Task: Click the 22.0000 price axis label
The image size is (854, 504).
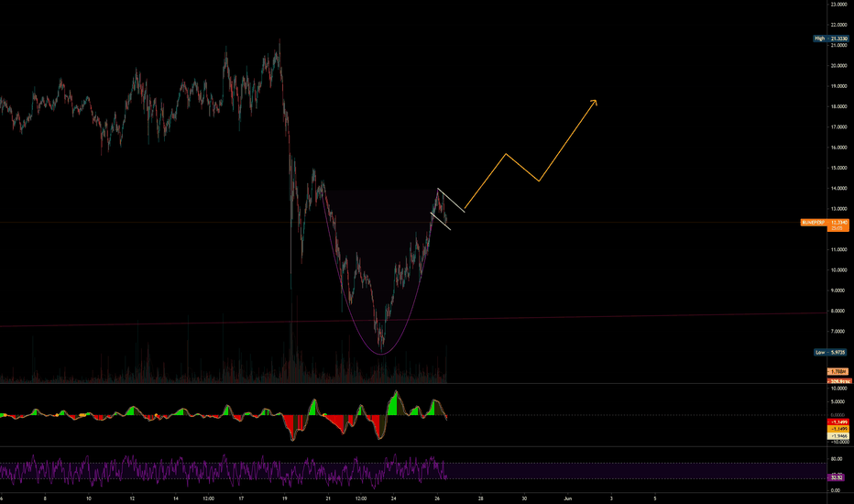Action: pos(838,25)
